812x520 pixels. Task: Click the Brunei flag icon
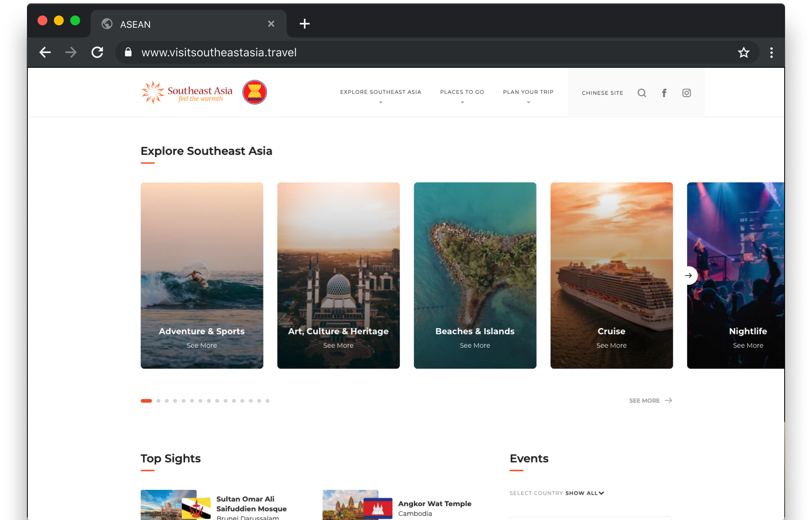click(196, 508)
